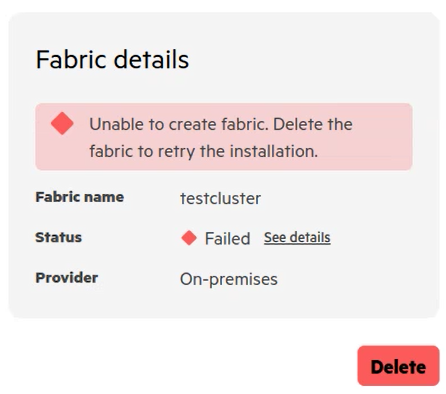Click the 'Unable to create fabric' message line
The image size is (446, 394).
(x=221, y=124)
